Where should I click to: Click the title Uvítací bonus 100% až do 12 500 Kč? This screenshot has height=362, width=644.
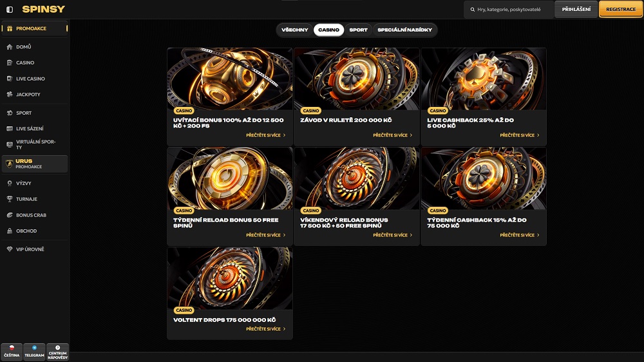pyautogui.click(x=229, y=123)
